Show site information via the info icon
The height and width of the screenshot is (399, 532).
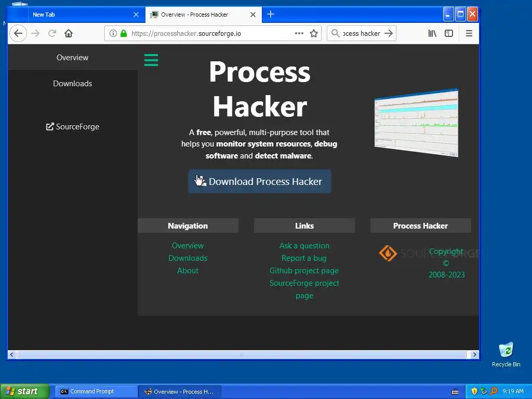tap(113, 33)
